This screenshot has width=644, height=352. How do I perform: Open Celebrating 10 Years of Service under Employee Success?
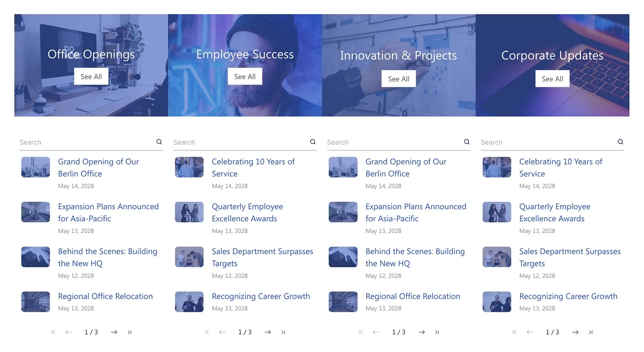click(253, 167)
